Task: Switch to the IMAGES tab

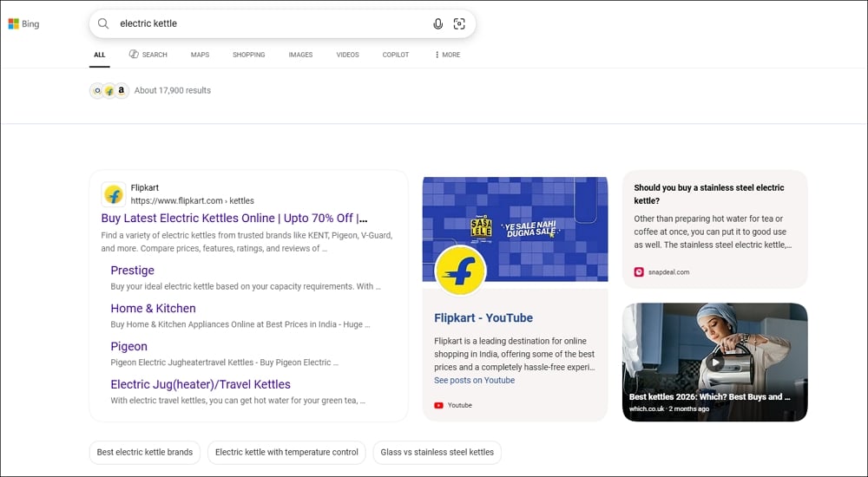Action: pos(300,55)
